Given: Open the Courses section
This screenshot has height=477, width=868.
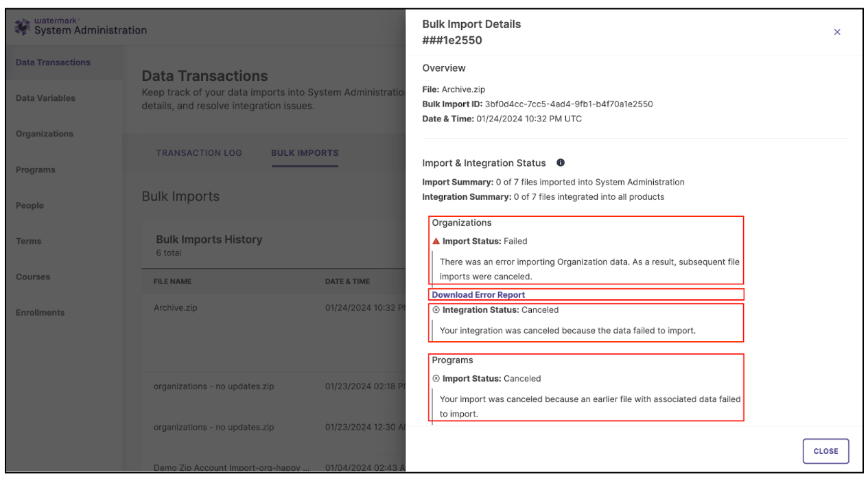Looking at the screenshot, I should (x=32, y=277).
